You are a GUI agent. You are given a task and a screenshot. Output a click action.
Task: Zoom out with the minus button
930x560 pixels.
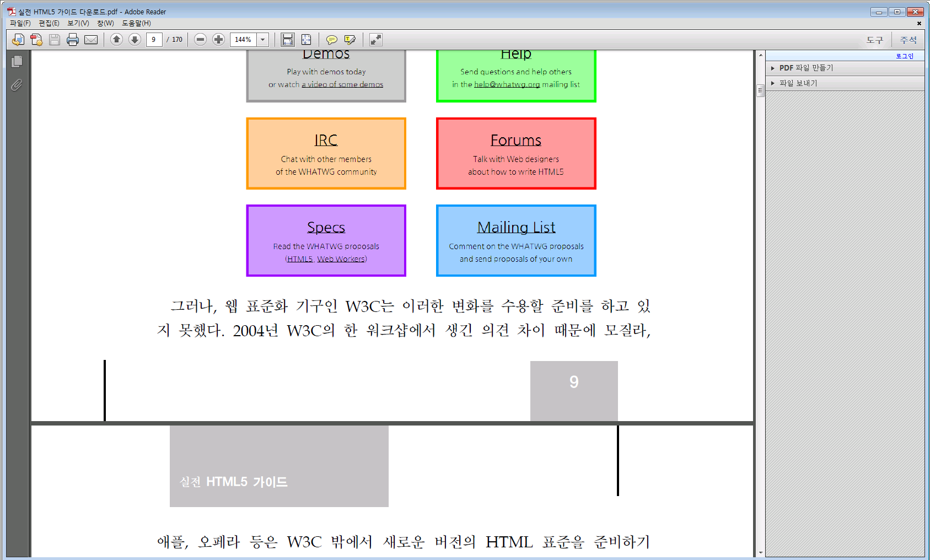201,40
